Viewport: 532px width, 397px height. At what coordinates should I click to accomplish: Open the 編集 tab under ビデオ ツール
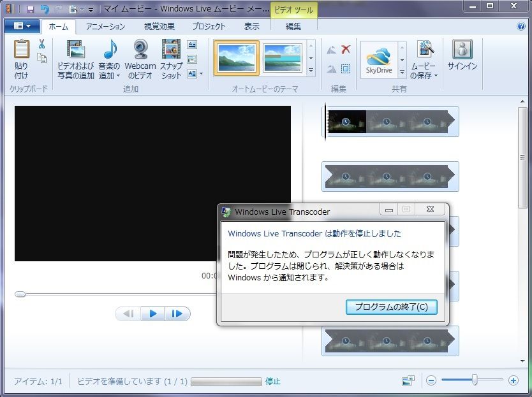(293, 26)
